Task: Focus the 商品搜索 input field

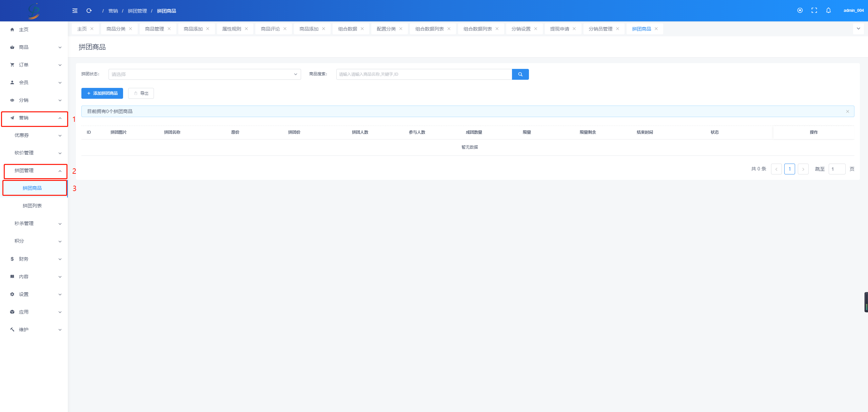Action: click(x=424, y=74)
